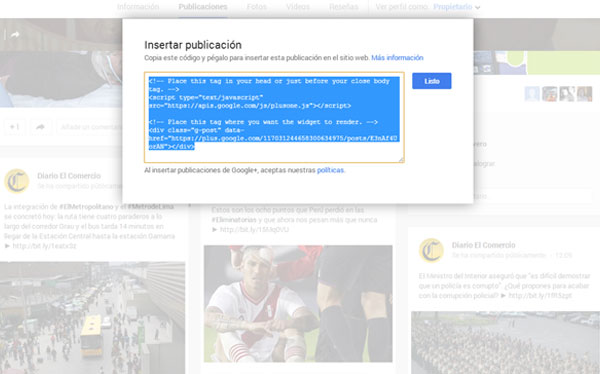Screen dimensions: 600x374
Task: Switch to the Información tab
Action: pos(138,7)
